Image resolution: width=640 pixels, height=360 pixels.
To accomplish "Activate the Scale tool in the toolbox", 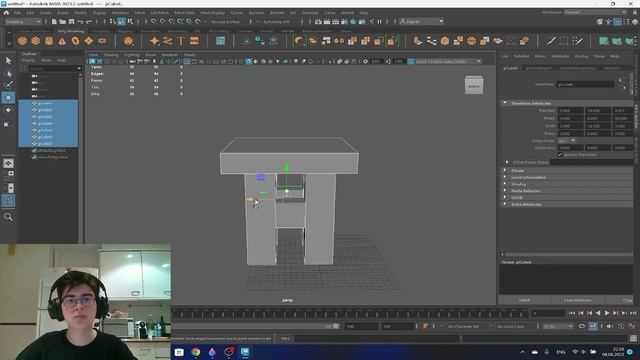I will (x=8, y=123).
